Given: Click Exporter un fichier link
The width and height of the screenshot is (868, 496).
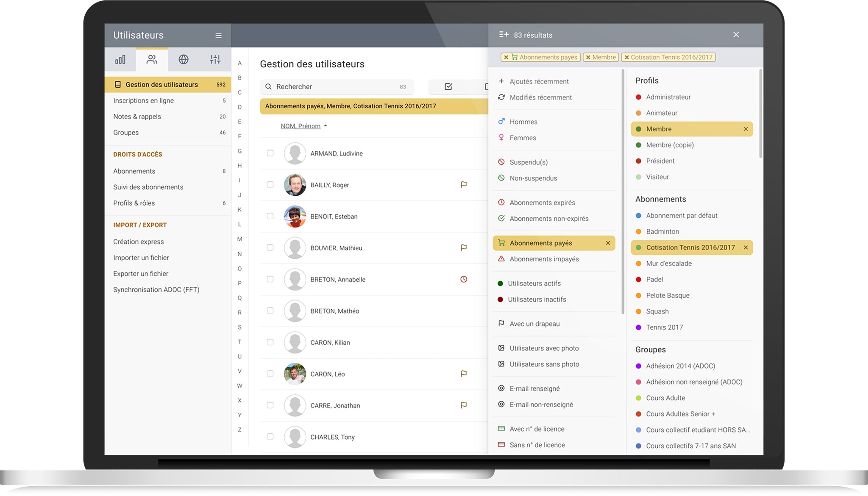Looking at the screenshot, I should [x=141, y=274].
